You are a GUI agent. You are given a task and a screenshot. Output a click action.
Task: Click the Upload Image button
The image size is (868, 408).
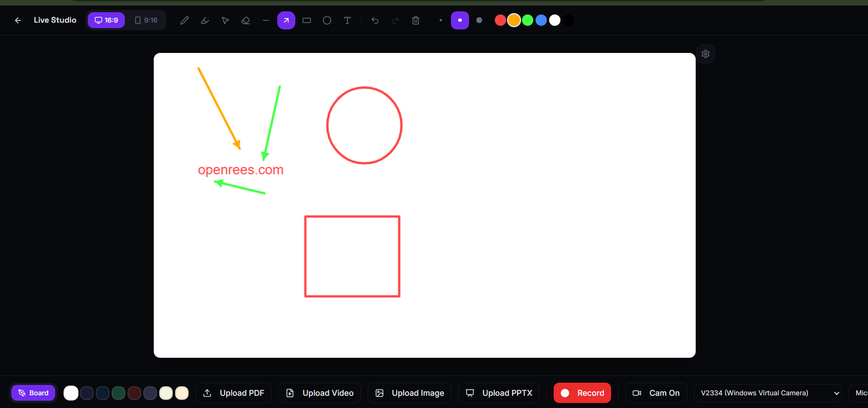(x=410, y=393)
